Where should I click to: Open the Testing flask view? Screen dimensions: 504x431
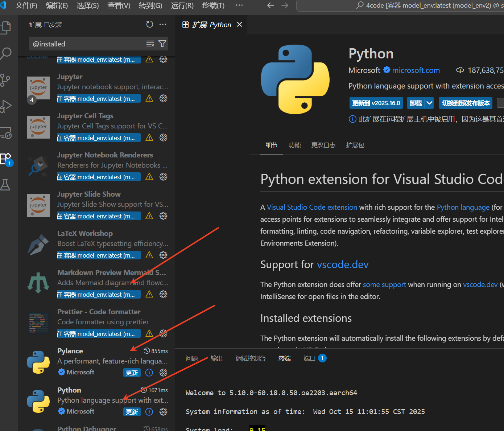5,185
